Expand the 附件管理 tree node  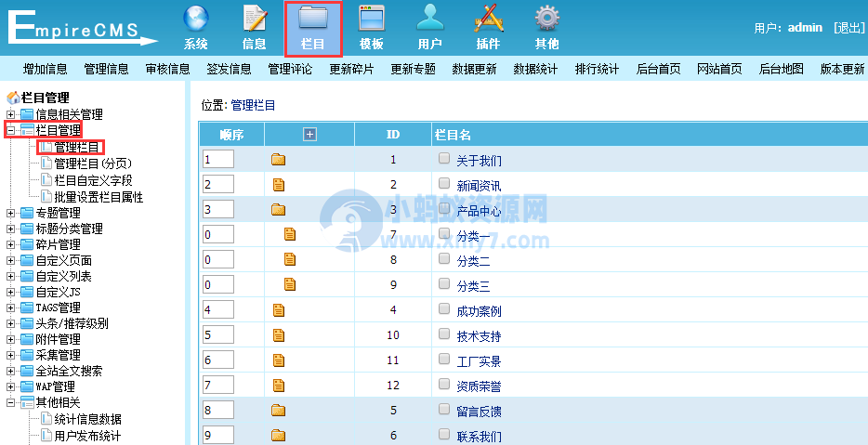tap(10, 339)
